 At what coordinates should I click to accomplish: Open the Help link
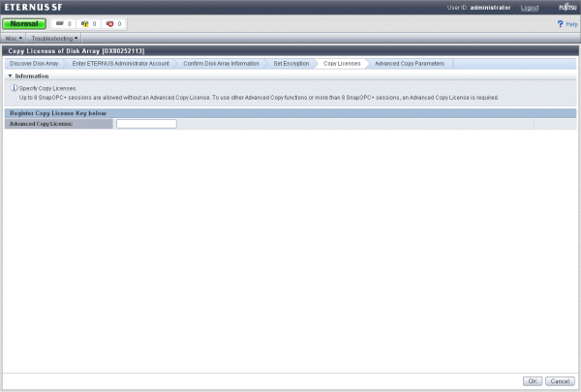[x=571, y=24]
